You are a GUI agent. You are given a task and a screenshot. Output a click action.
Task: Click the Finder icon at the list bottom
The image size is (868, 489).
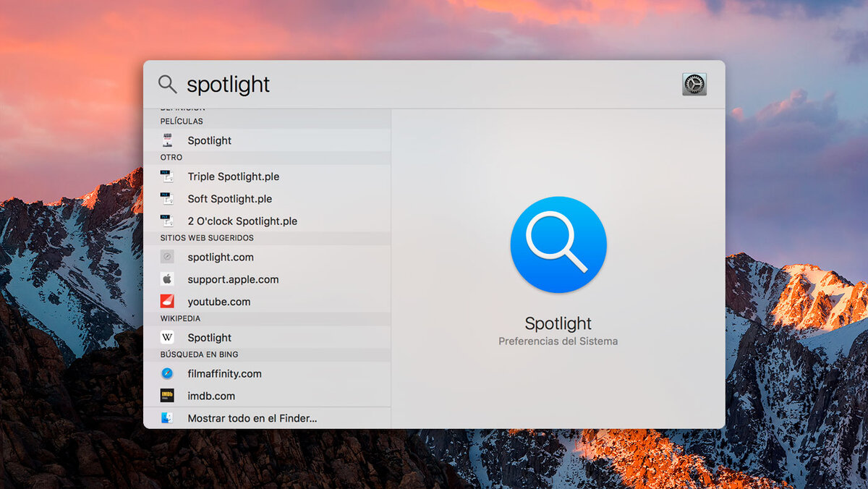[167, 418]
